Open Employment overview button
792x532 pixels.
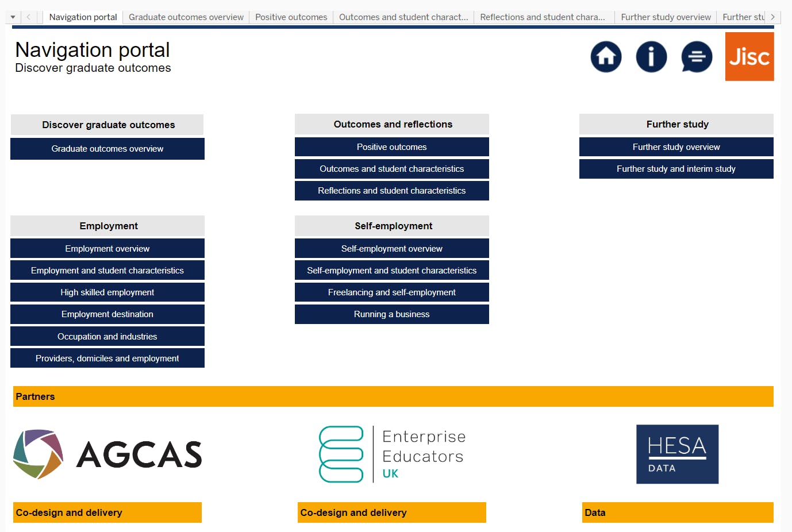[x=107, y=249]
